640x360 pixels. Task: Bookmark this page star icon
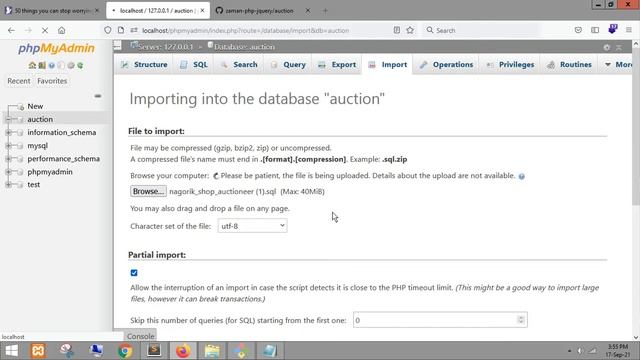(410, 30)
